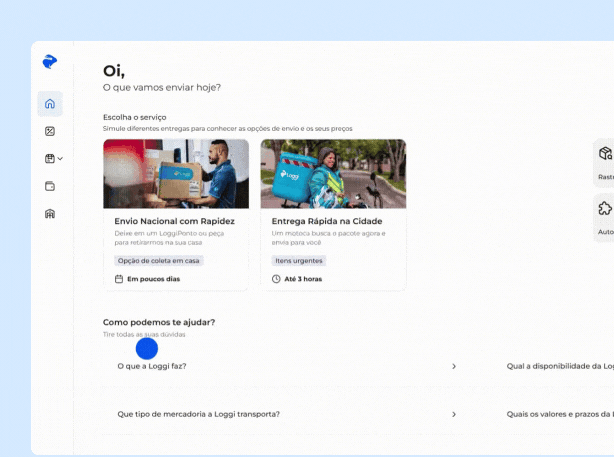Screen dimensions: 614x457
Task: Click the package box icon in sidebar
Action: pyautogui.click(x=49, y=158)
